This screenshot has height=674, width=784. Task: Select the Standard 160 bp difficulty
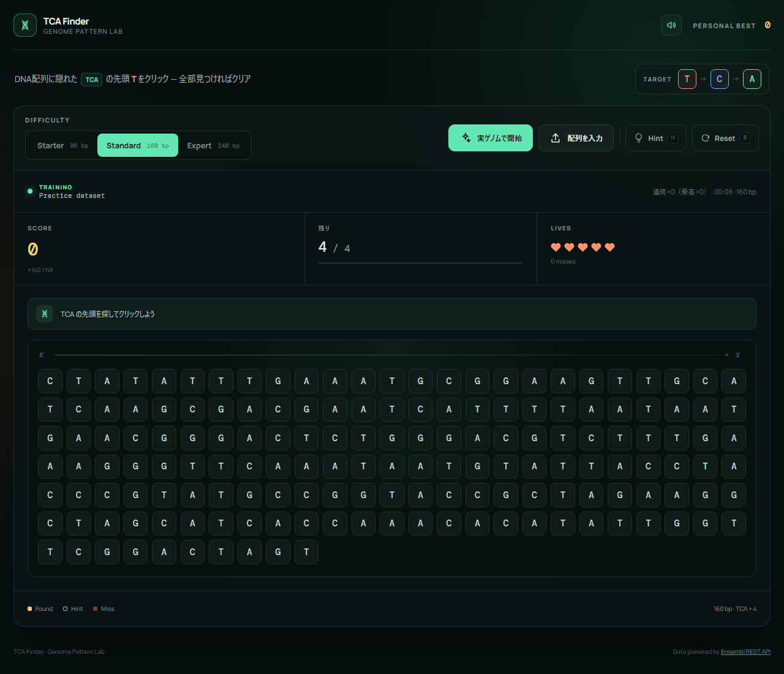138,145
